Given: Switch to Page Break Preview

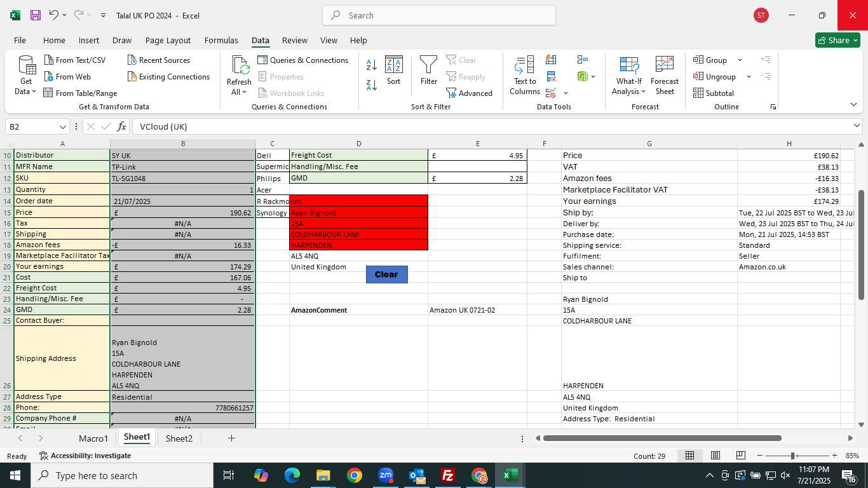Looking at the screenshot, I should [x=741, y=456].
